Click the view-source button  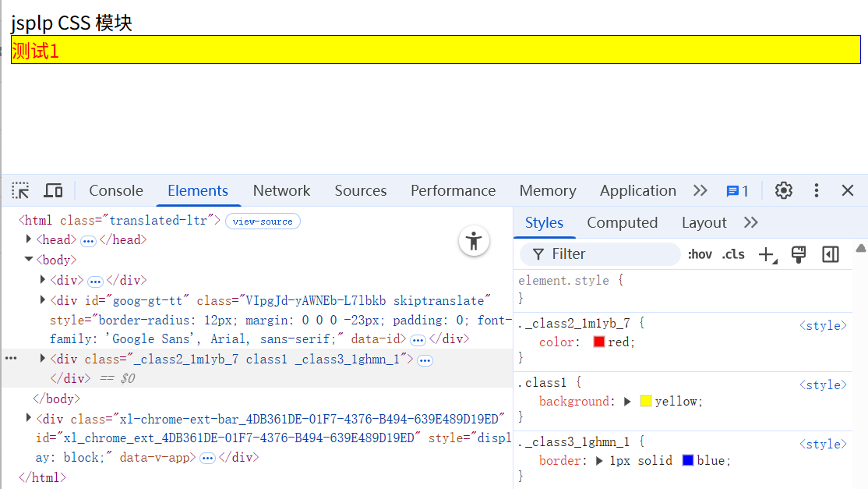(263, 221)
